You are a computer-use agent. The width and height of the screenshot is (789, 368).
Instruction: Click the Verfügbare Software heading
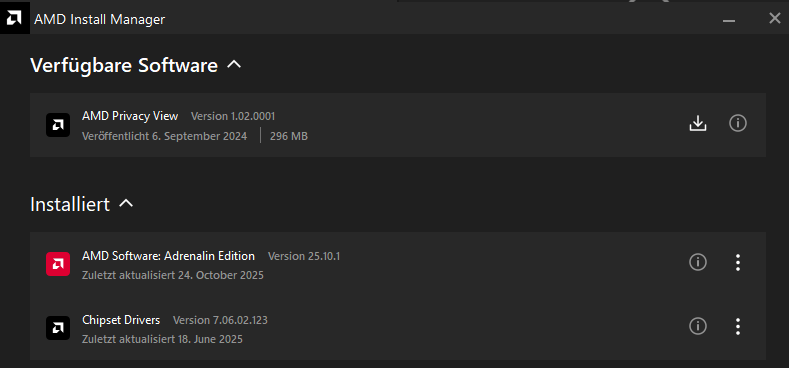click(124, 65)
